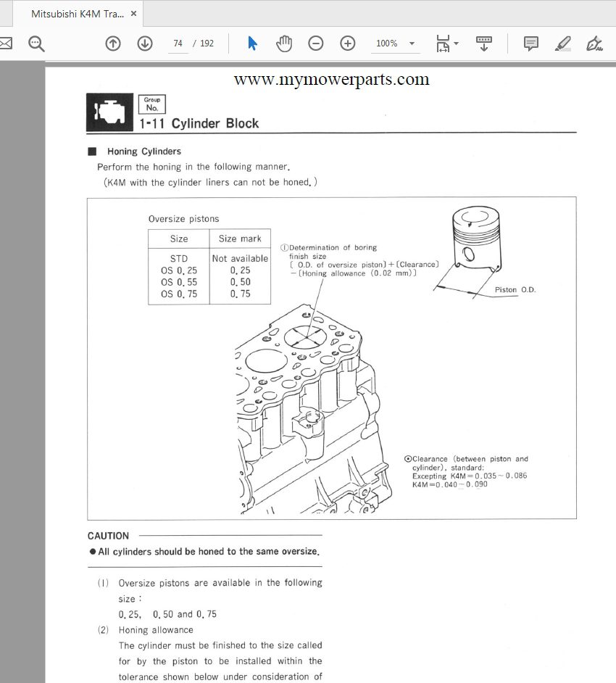This screenshot has width=616, height=683.
Task: Open the zoom percentage dropdown
Action: click(x=411, y=43)
